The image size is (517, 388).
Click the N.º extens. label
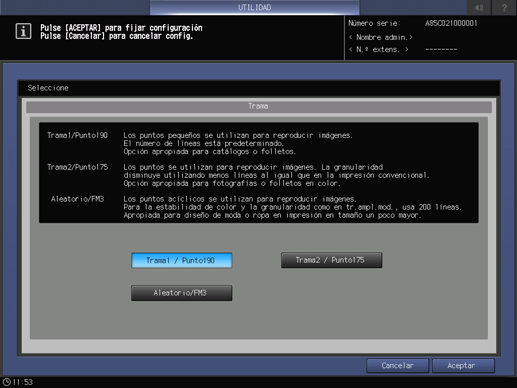click(379, 50)
